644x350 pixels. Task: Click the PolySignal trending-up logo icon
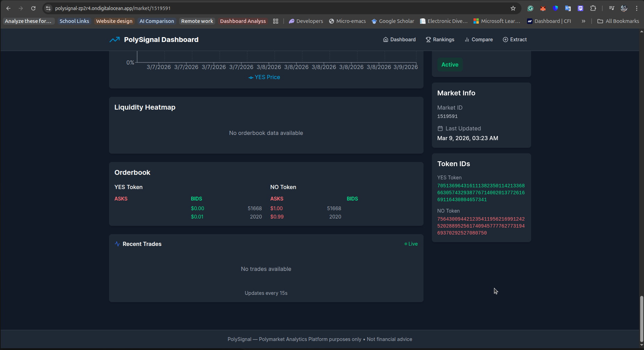pos(115,40)
